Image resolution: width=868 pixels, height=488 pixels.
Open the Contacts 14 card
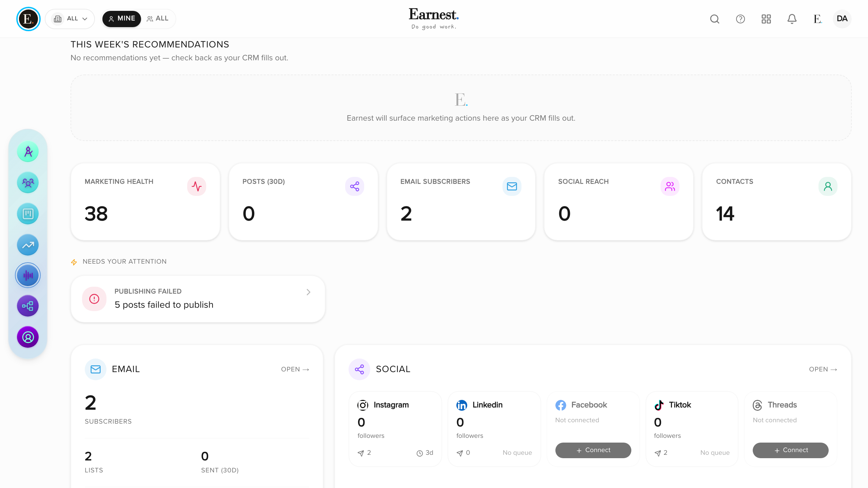[777, 202]
